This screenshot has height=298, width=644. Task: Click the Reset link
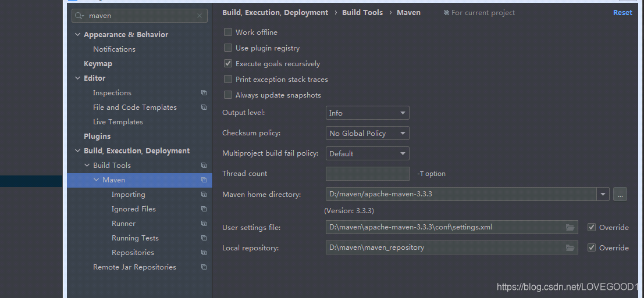622,13
